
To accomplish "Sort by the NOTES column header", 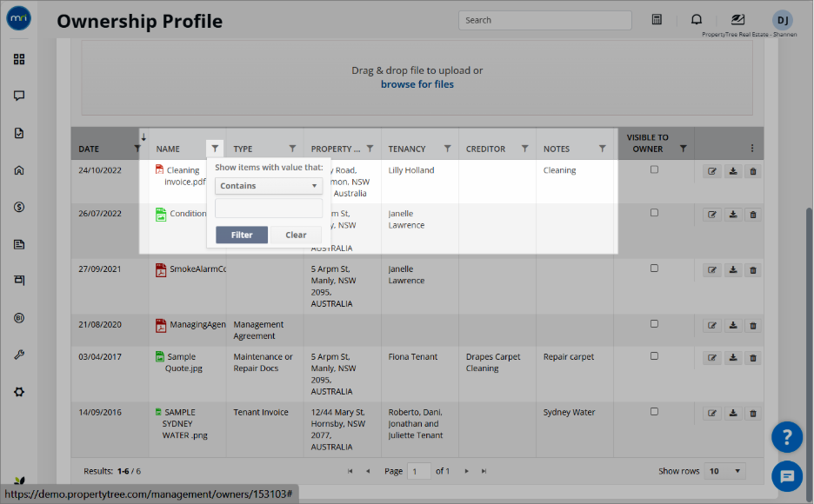I will click(x=557, y=149).
